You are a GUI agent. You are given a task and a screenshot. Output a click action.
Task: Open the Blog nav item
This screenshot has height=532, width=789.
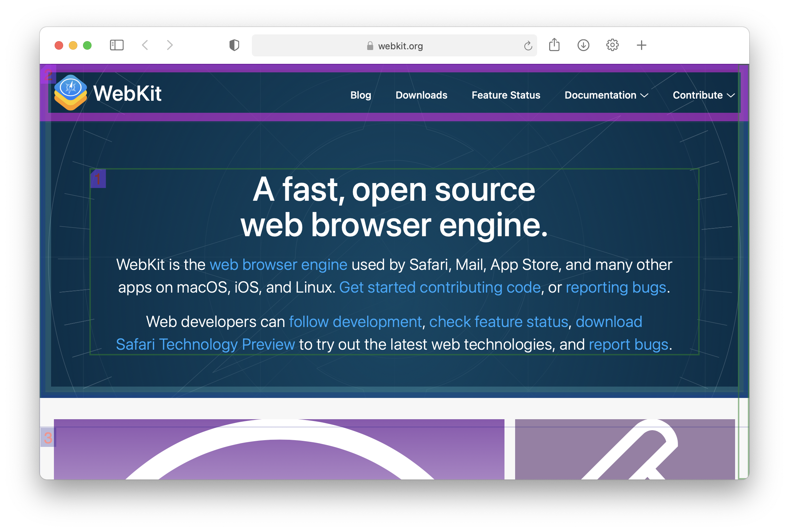[360, 95]
